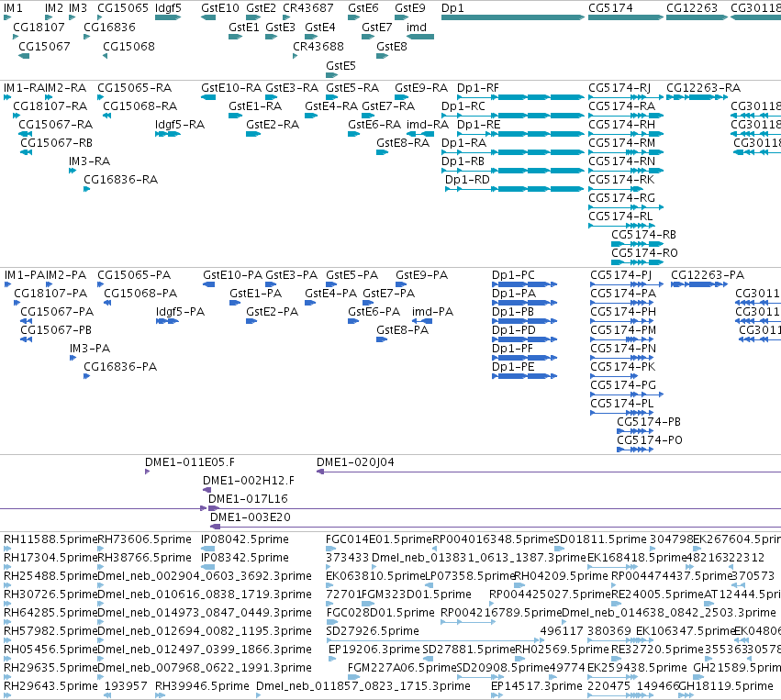781x700 pixels.
Task: Click the CG12263 gene bar
Action: [697, 17]
